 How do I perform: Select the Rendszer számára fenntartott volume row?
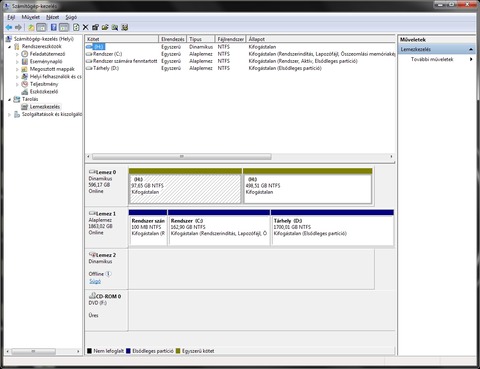pos(240,61)
